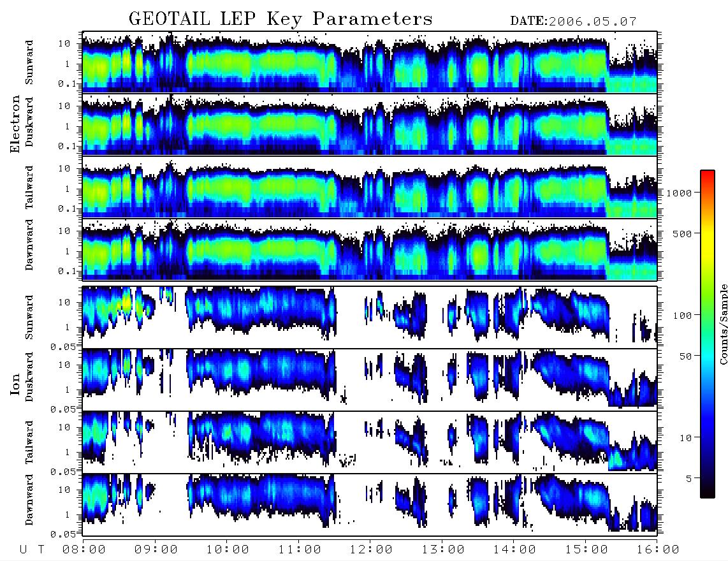Click the "13:00" time tick label
728x561 pixels.
point(443,550)
